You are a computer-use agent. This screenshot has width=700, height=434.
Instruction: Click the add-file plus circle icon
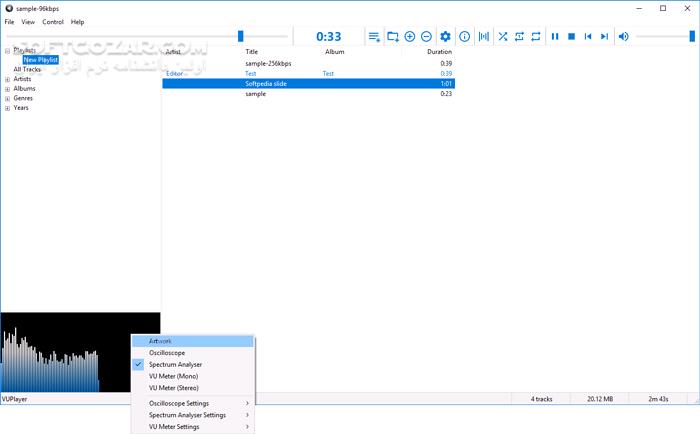[410, 37]
